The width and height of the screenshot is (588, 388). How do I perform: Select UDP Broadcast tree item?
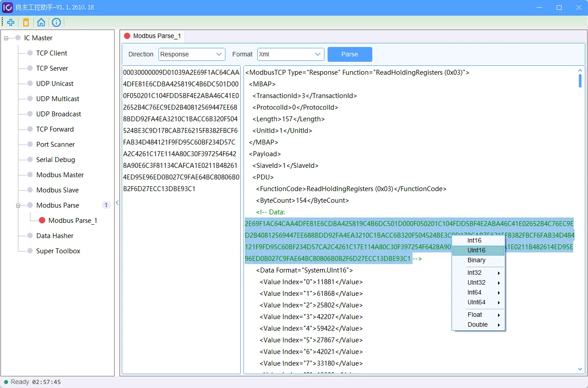coord(59,114)
